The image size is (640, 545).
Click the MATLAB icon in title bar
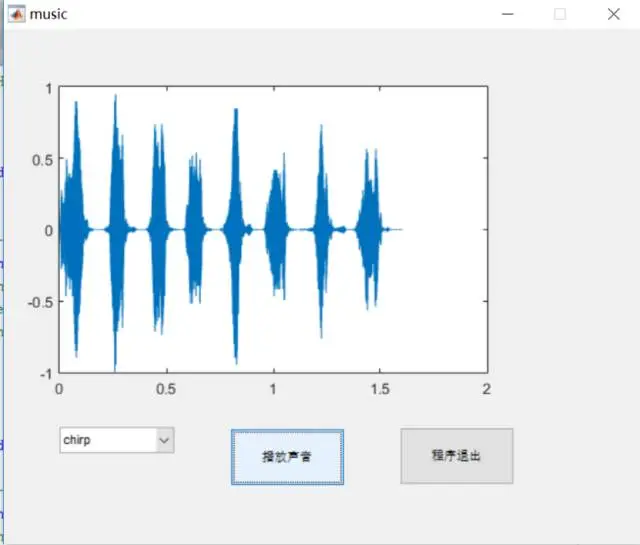[x=16, y=14]
